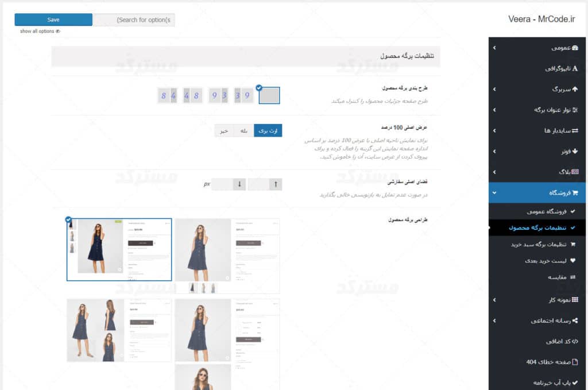This screenshot has width=588, height=390.
Task: Click the Veera - MrCode.ir title
Action: coord(541,19)
